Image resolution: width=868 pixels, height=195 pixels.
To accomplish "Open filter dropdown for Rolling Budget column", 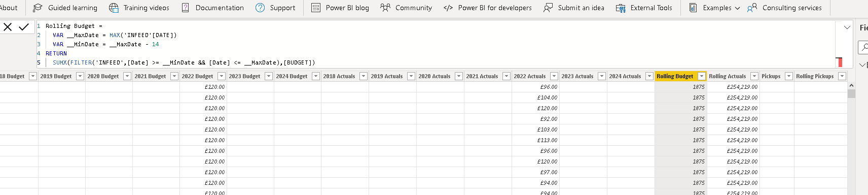I will [702, 76].
